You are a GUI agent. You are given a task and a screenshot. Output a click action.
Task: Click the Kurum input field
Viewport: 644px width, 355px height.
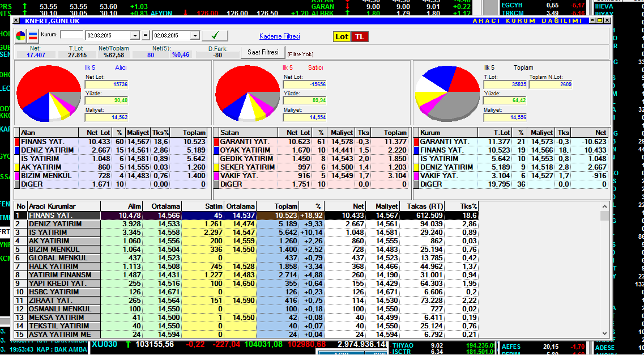click(71, 35)
